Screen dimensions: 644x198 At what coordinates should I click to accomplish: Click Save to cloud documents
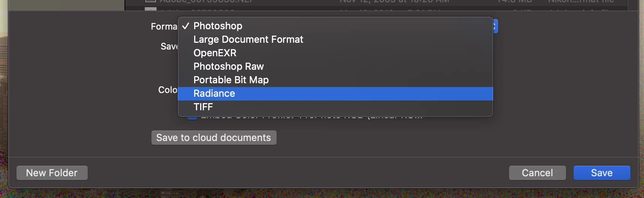(x=214, y=138)
